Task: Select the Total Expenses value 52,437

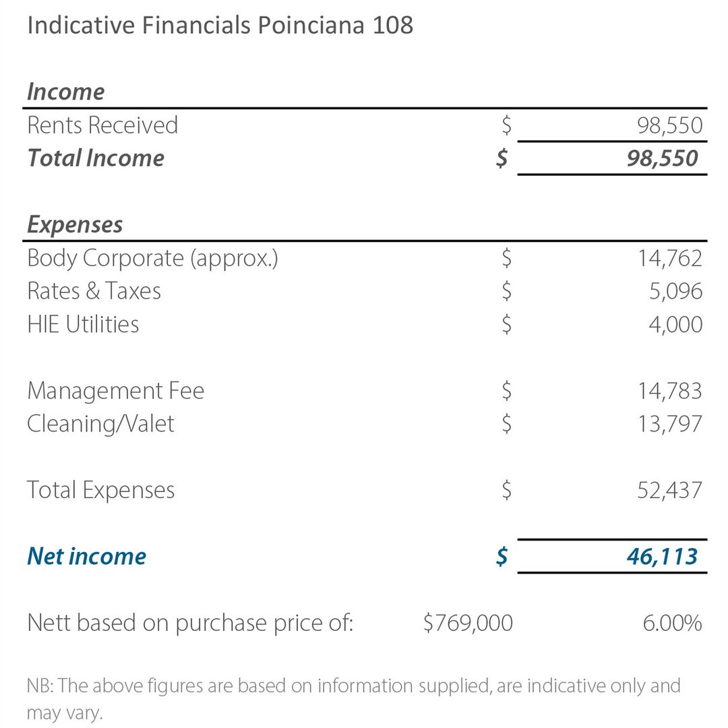Action: click(x=669, y=490)
